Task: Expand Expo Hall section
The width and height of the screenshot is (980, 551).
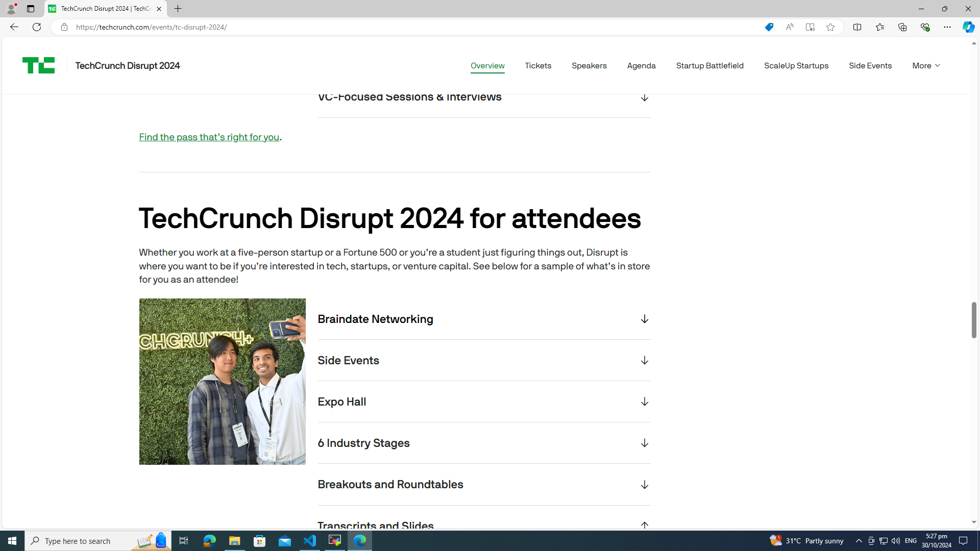Action: [484, 402]
